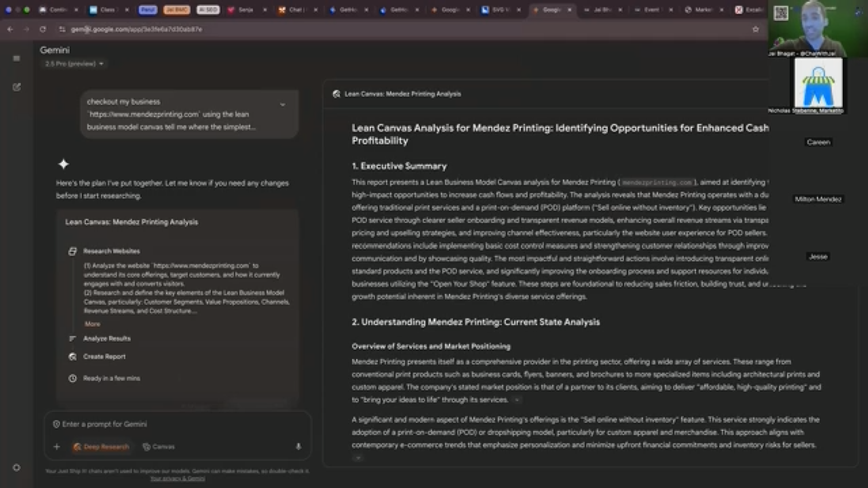Expand research plan with More link
Viewport: 868px width, 488px height.
tap(92, 324)
